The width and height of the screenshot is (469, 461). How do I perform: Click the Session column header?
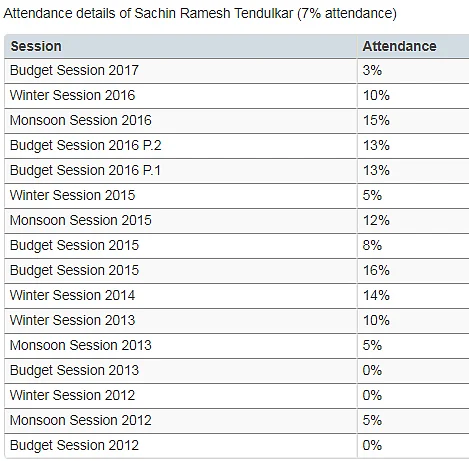181,46
